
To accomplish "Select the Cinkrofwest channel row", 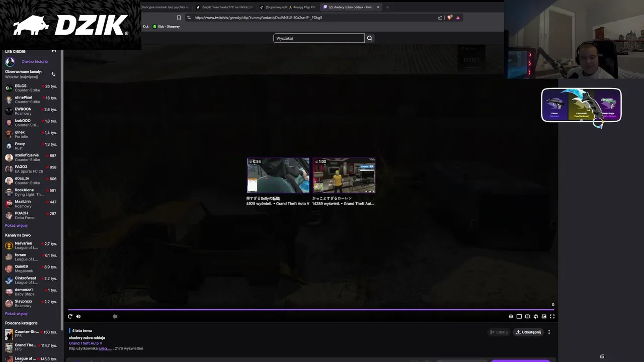I will pyautogui.click(x=31, y=280).
